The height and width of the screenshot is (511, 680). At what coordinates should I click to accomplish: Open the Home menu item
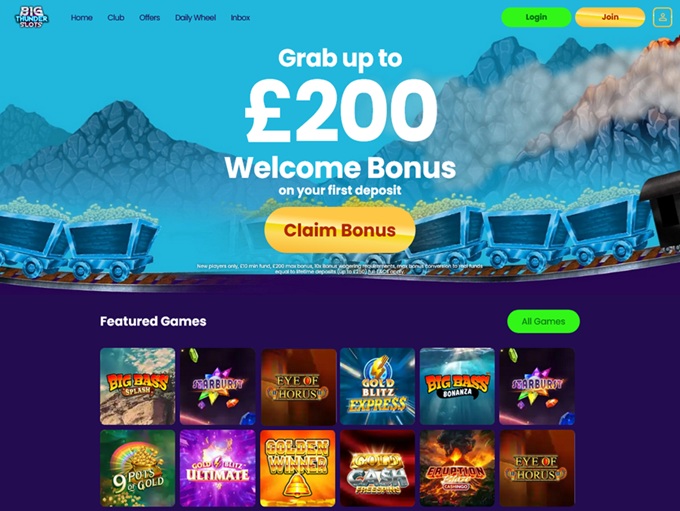point(82,18)
